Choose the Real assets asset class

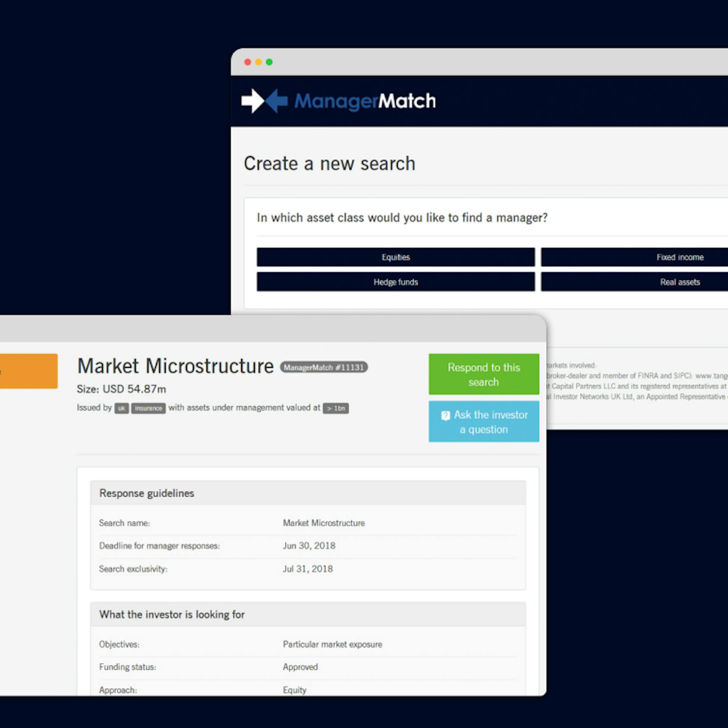click(x=634, y=282)
